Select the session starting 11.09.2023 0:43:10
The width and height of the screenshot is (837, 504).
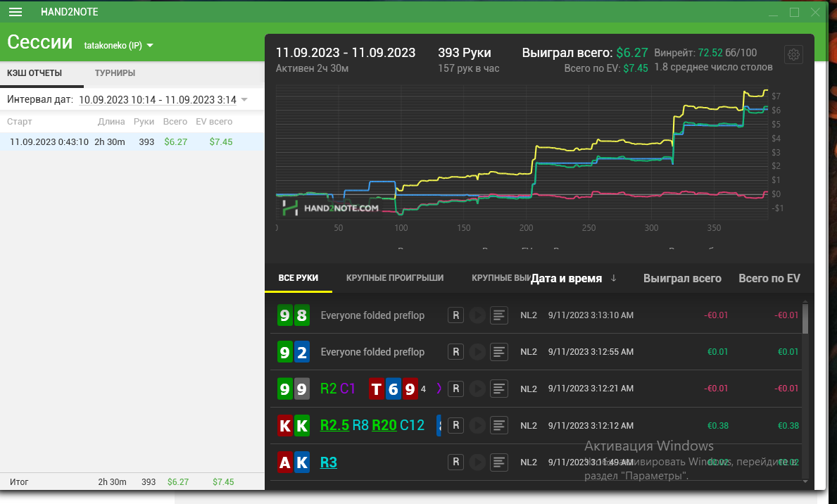pos(132,142)
